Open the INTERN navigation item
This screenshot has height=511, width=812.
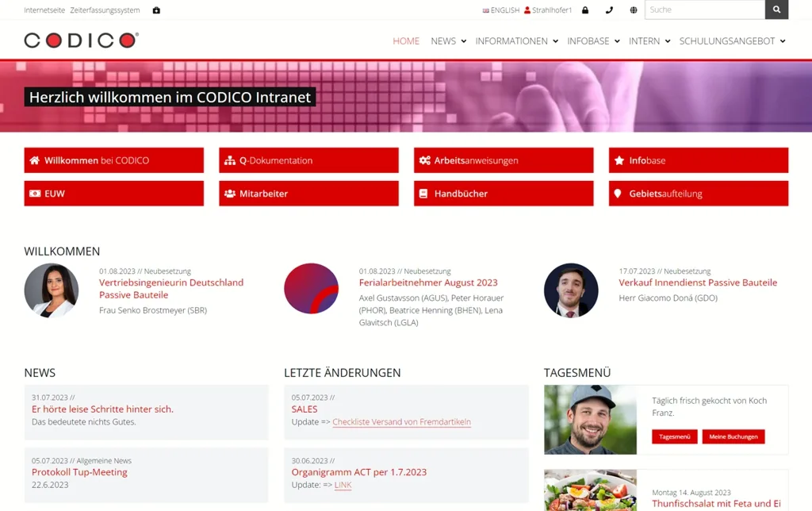coord(644,41)
